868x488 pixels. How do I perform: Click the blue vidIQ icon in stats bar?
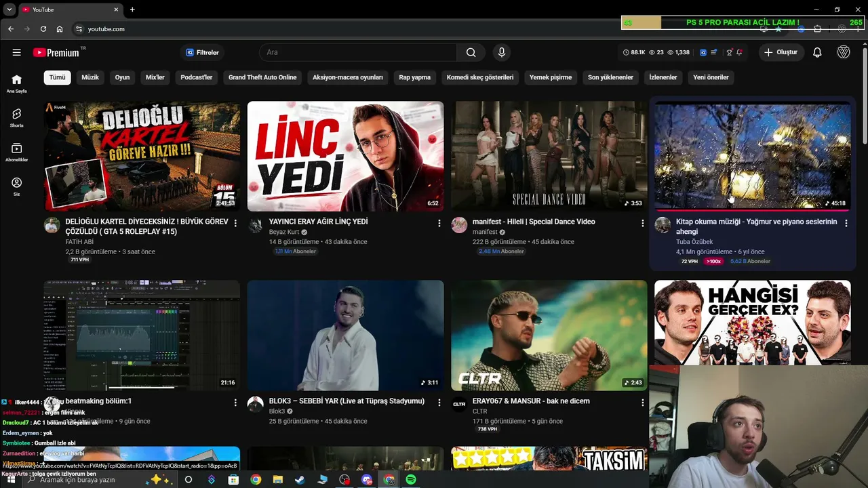703,52
